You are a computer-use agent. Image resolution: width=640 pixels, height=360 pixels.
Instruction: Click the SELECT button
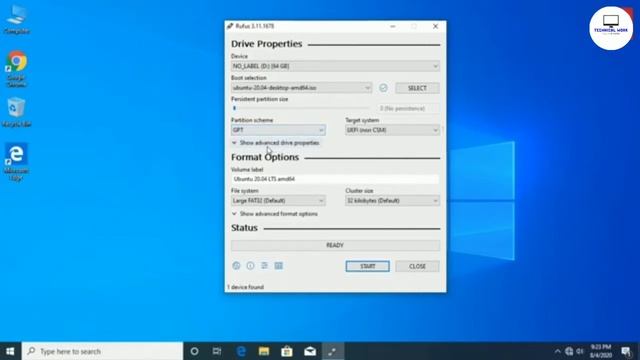tap(417, 88)
